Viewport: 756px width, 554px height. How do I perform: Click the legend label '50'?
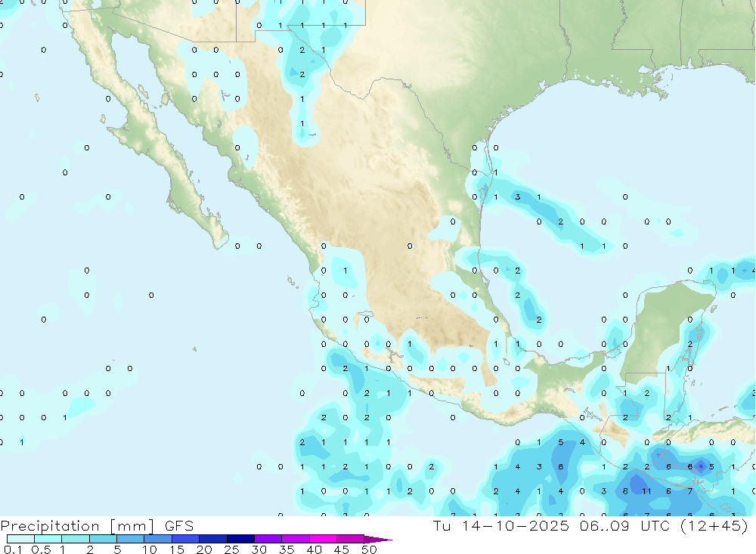[370, 549]
